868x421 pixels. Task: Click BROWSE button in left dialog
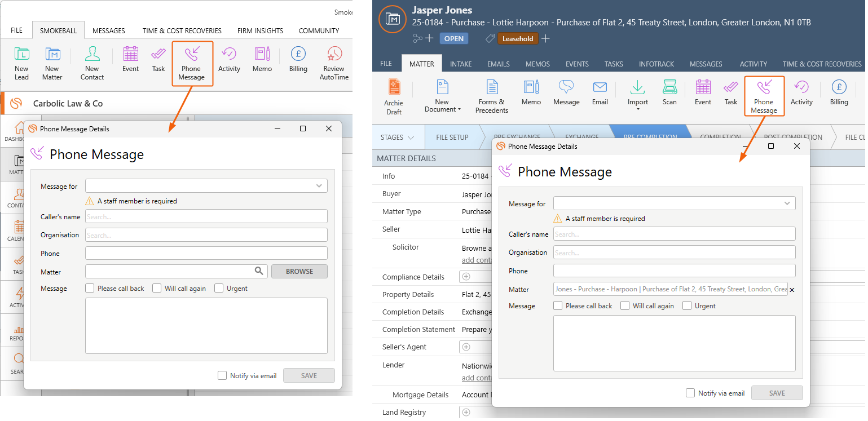tap(299, 271)
